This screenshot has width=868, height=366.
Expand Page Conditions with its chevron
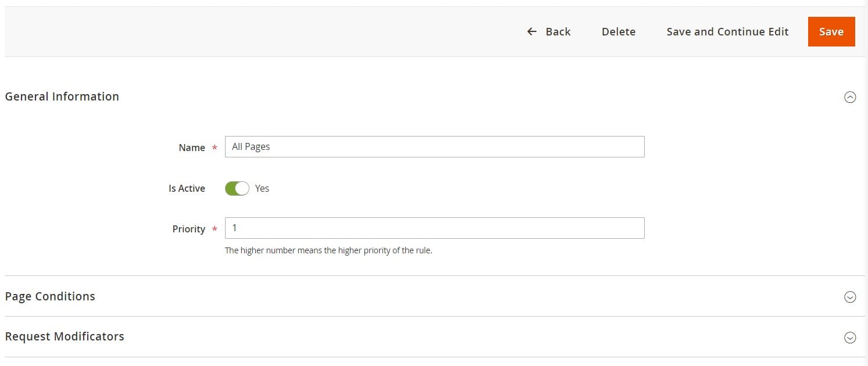click(850, 297)
